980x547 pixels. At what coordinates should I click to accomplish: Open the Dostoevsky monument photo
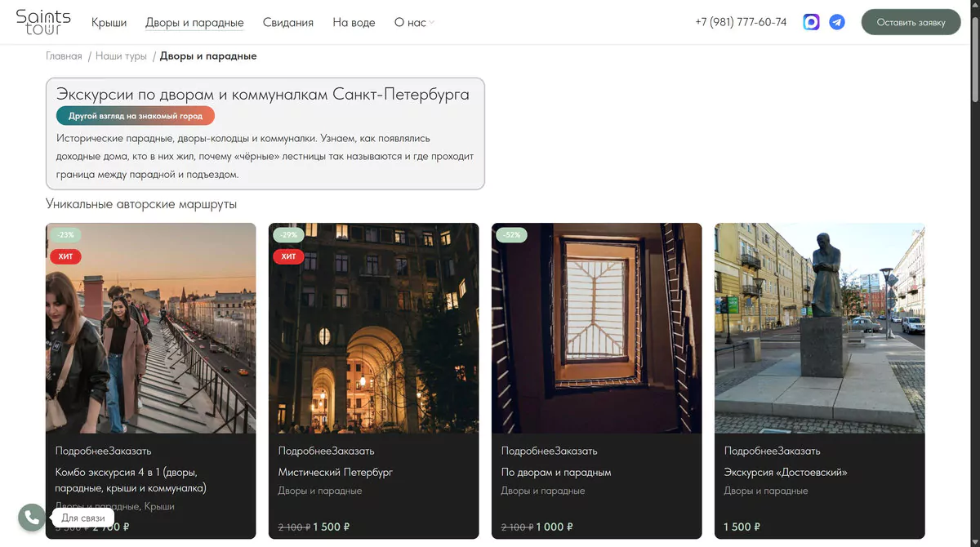tap(820, 328)
